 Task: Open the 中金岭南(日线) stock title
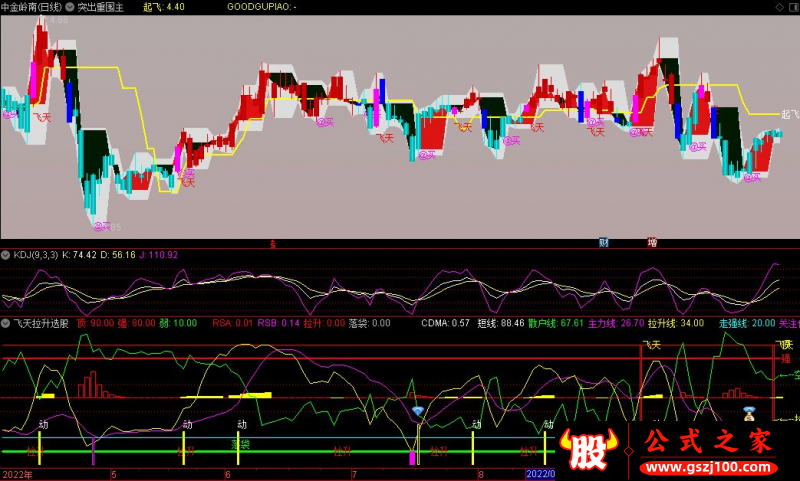pyautogui.click(x=31, y=6)
